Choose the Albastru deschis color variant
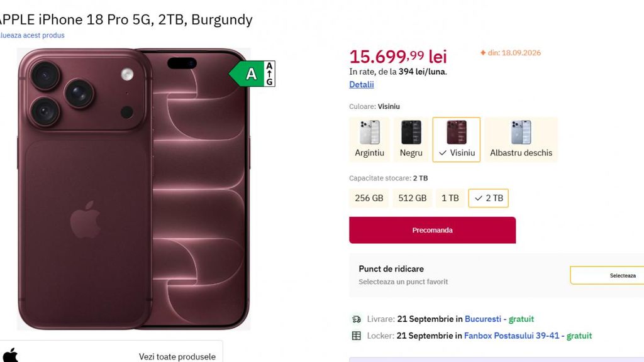Image resolution: width=644 pixels, height=362 pixels. tap(521, 140)
